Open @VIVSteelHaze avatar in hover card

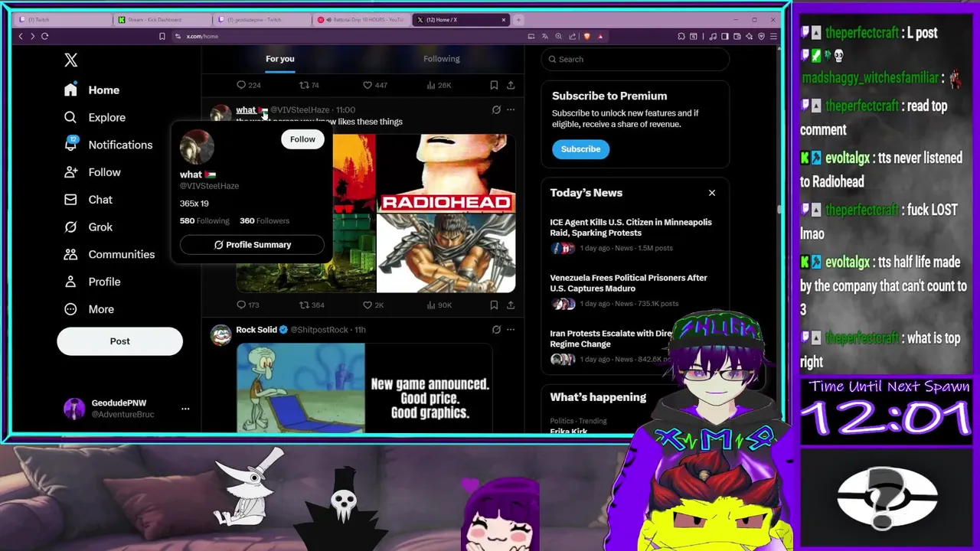click(197, 147)
